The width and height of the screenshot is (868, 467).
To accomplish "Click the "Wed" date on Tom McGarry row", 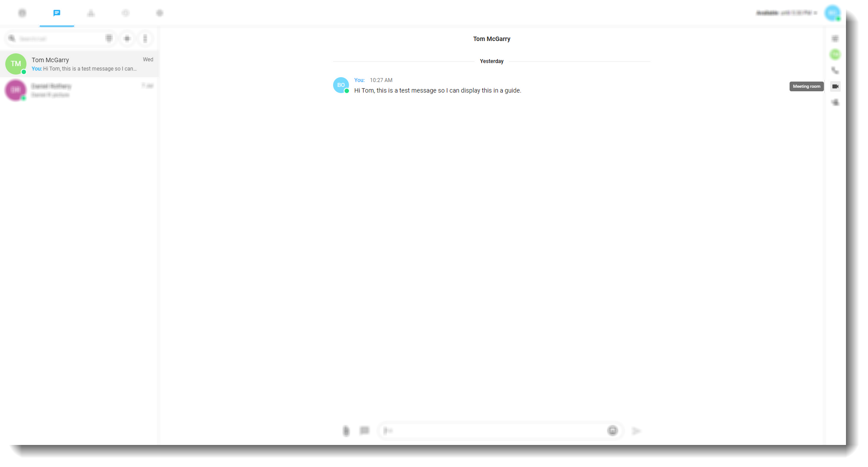I will pyautogui.click(x=148, y=60).
